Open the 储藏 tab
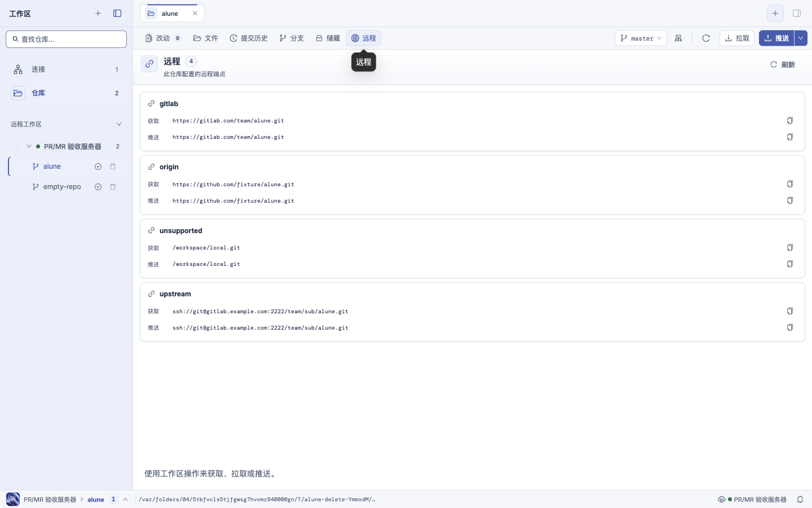812x508 pixels. pos(328,38)
